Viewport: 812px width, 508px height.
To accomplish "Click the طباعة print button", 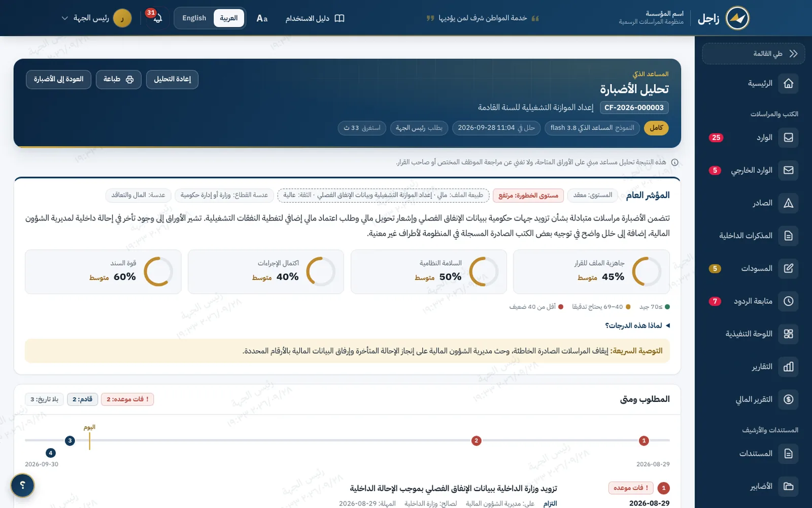I will (119, 79).
